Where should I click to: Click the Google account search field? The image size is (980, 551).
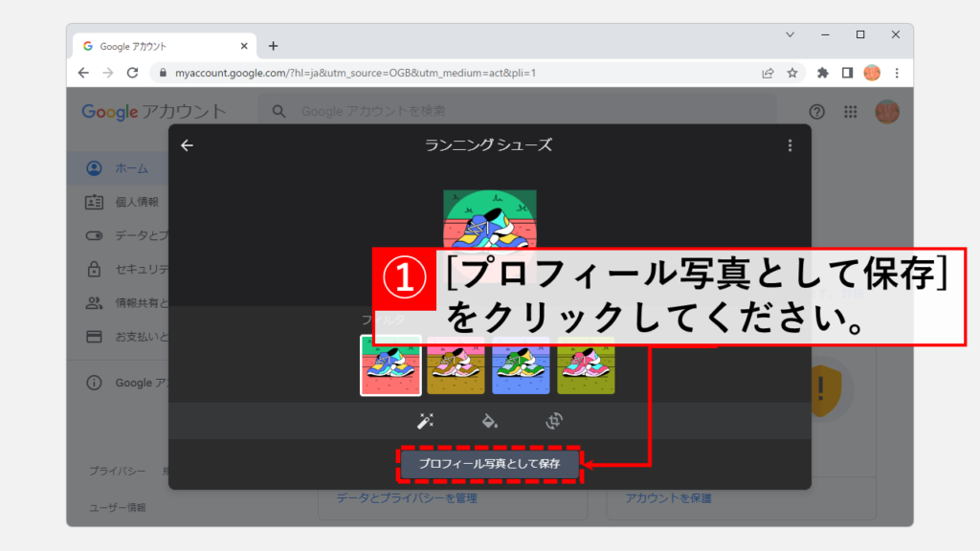tap(518, 111)
